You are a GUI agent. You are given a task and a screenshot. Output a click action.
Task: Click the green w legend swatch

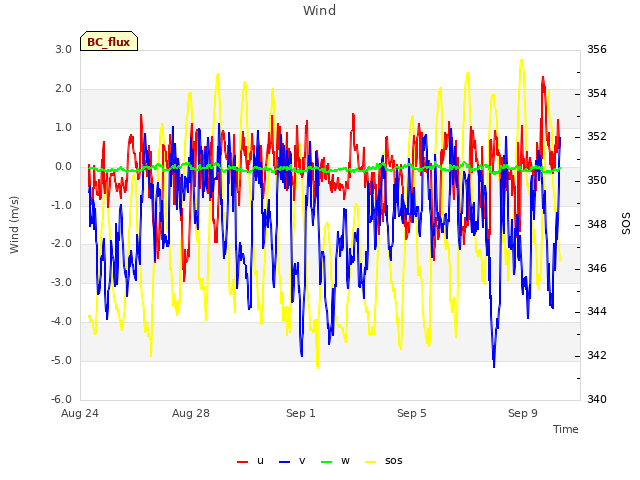pos(327,462)
